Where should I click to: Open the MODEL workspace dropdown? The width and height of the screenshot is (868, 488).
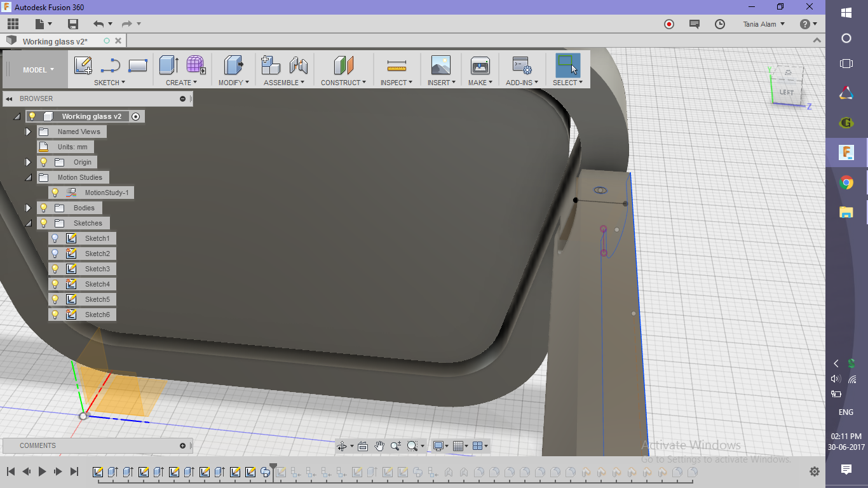(38, 70)
